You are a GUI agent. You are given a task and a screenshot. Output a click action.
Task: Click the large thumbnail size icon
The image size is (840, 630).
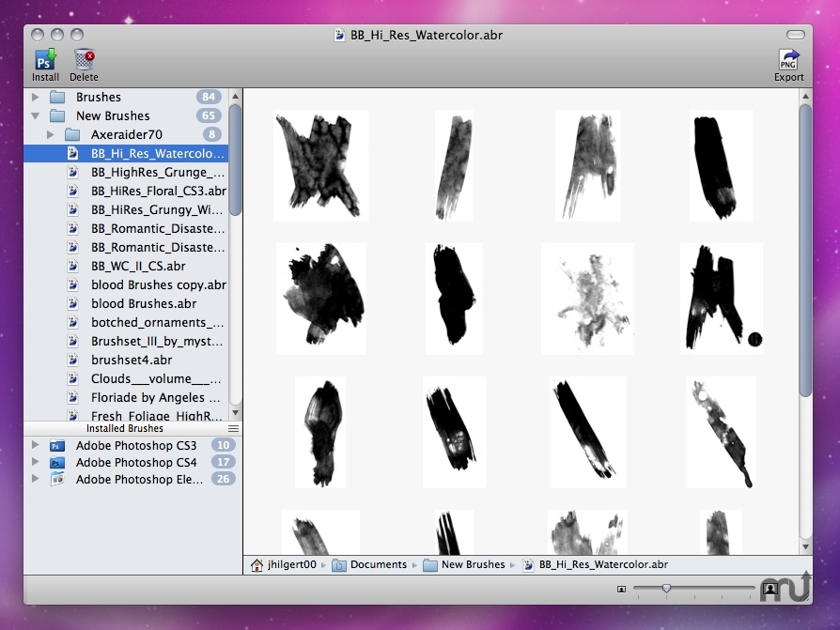(770, 589)
